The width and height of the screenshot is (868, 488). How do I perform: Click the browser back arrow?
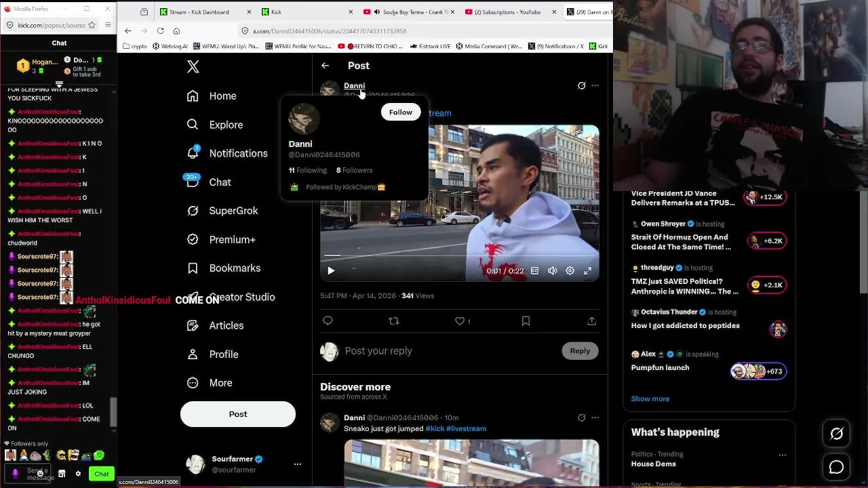pyautogui.click(x=128, y=30)
